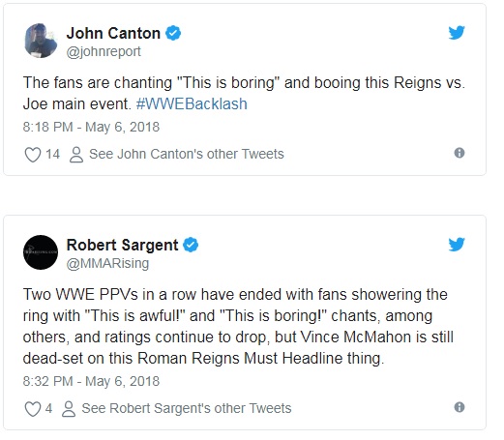Viewport: 504px width, 440px height.
Task: Click the Robert Sargent display name
Action: [122, 245]
